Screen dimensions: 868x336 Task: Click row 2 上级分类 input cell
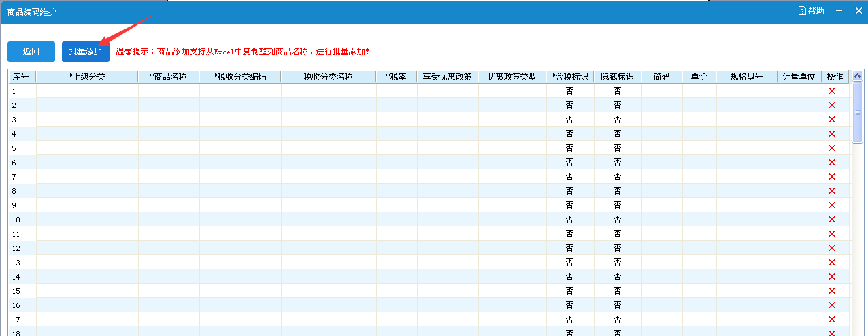coord(87,105)
